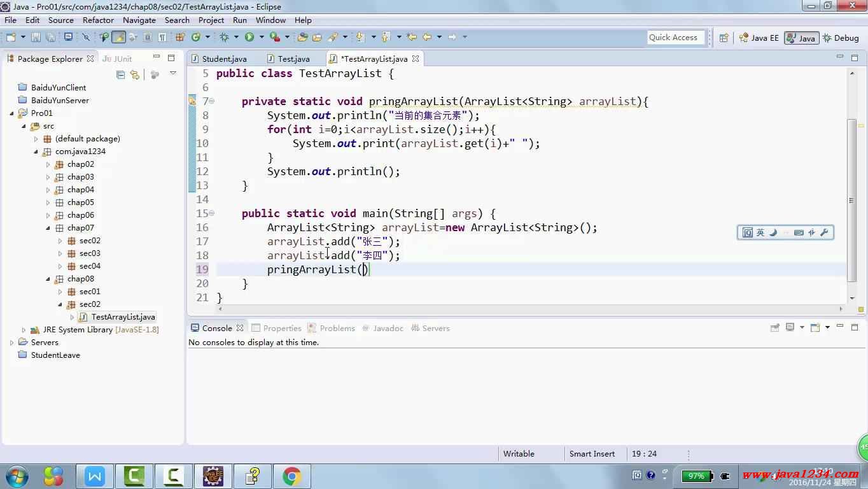The height and width of the screenshot is (489, 868).
Task: Open the Java EE IDE taskbar icon
Action: 213,476
